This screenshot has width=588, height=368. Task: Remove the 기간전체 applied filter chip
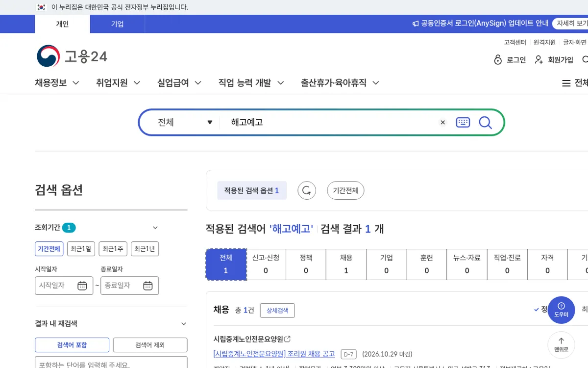(345, 190)
